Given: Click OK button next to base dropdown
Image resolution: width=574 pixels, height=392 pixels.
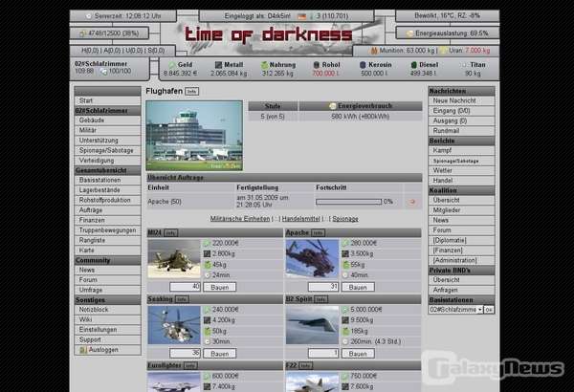Looking at the screenshot, I should 489,310.
